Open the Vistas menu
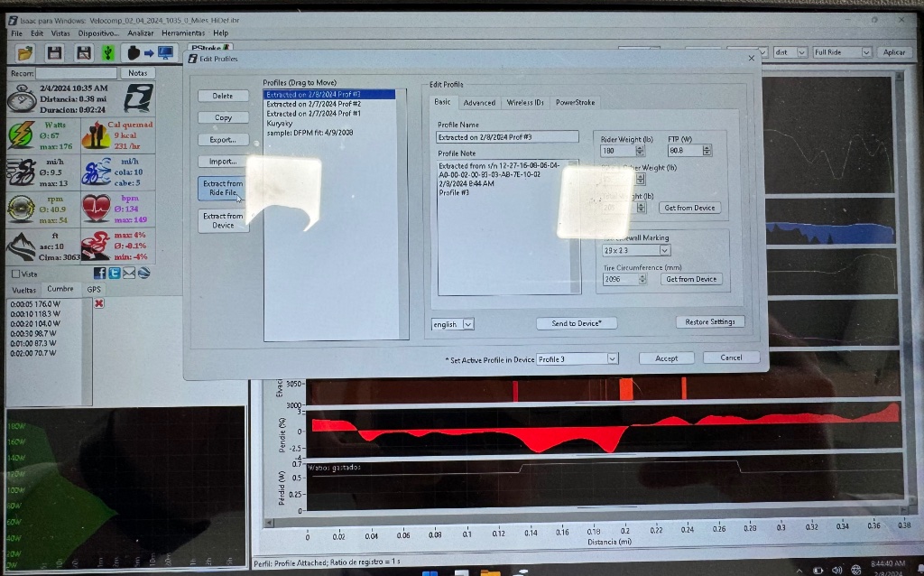Screen dimensions: 924x576 coord(60,33)
